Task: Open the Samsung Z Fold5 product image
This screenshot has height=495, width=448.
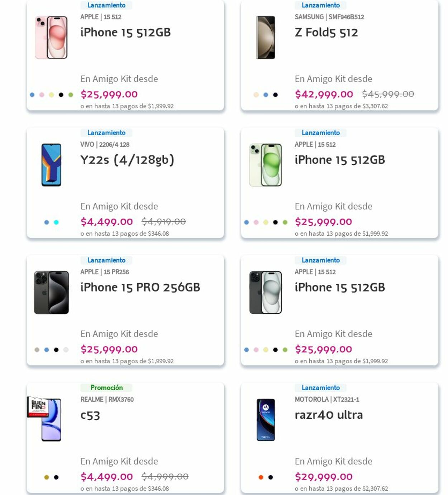Action: tap(266, 37)
